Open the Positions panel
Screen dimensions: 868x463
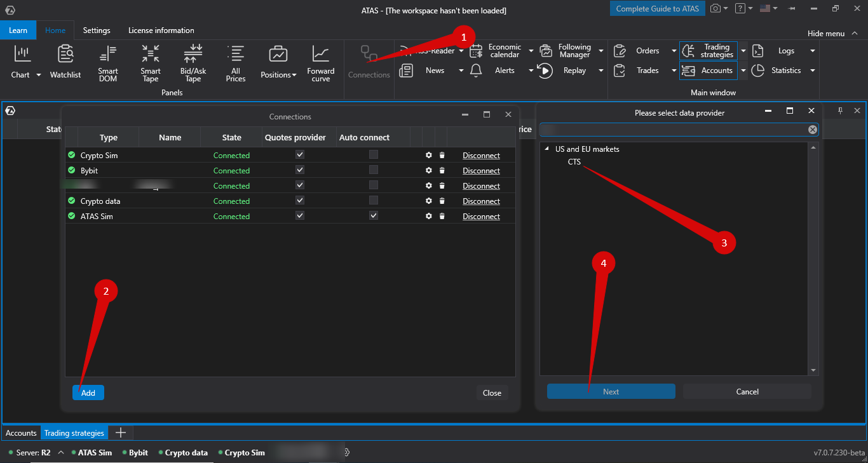(278, 62)
